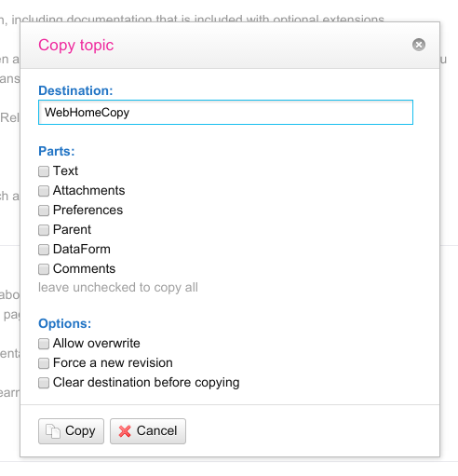Select the Parent part checkbox

tap(44, 230)
